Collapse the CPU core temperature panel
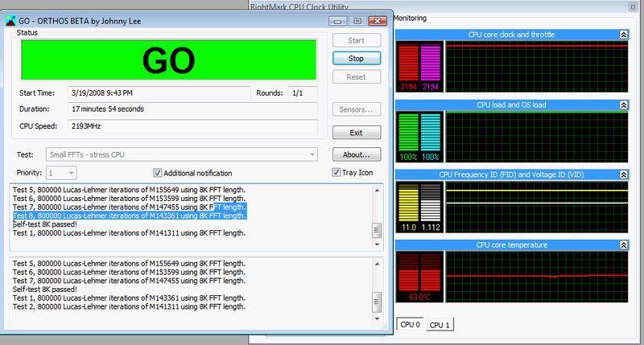This screenshot has width=644, height=345. (x=623, y=245)
